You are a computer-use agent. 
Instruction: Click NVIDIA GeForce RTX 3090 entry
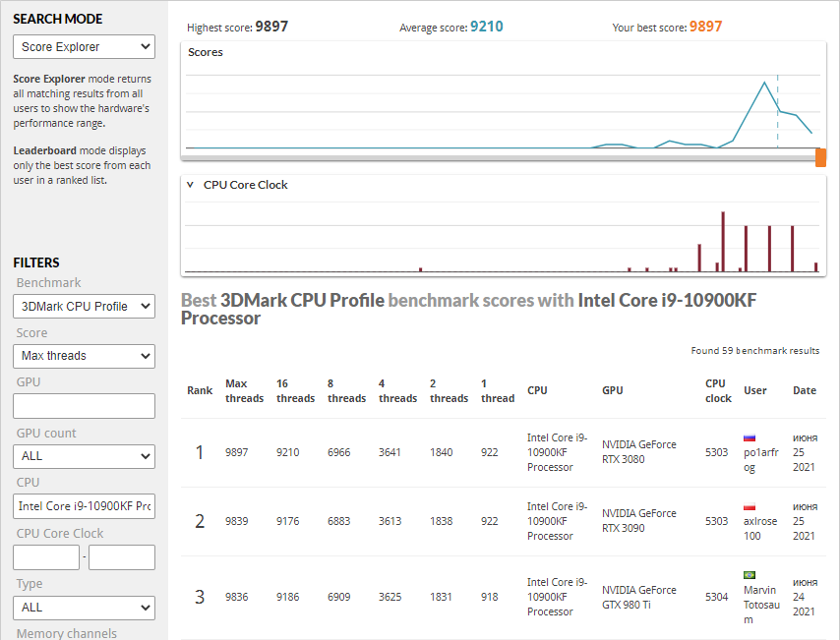point(639,521)
